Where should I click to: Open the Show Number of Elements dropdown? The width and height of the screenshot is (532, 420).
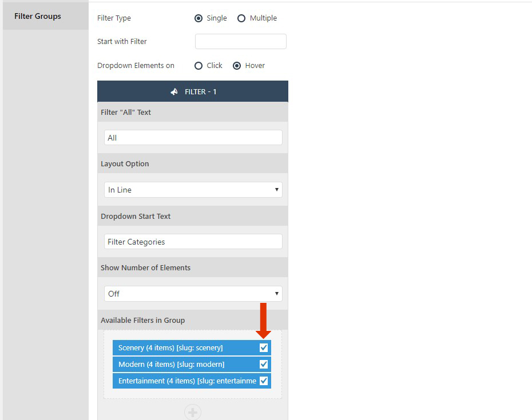(193, 294)
